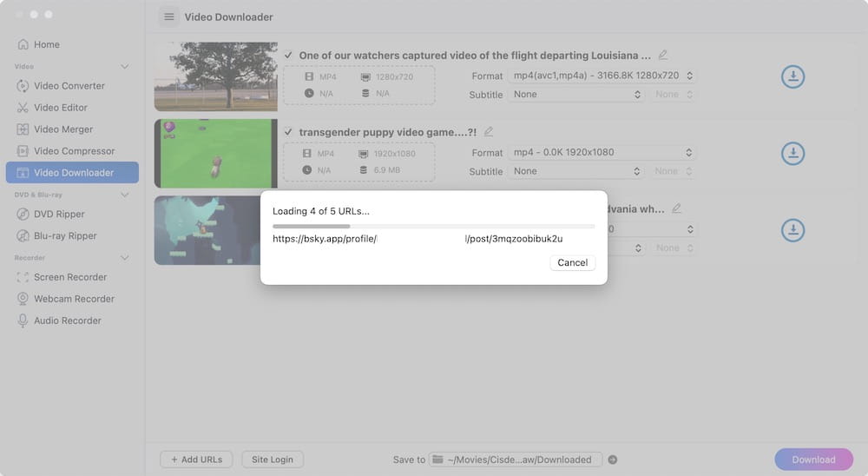The width and height of the screenshot is (868, 476).
Task: Open subtitle language dropdown for Louisiana video
Action: (x=674, y=94)
